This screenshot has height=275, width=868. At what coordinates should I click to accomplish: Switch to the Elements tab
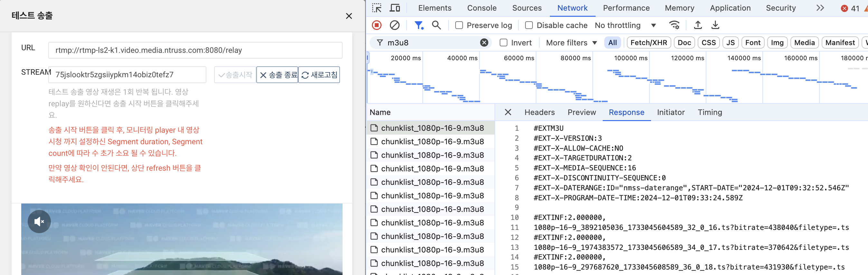click(x=435, y=8)
